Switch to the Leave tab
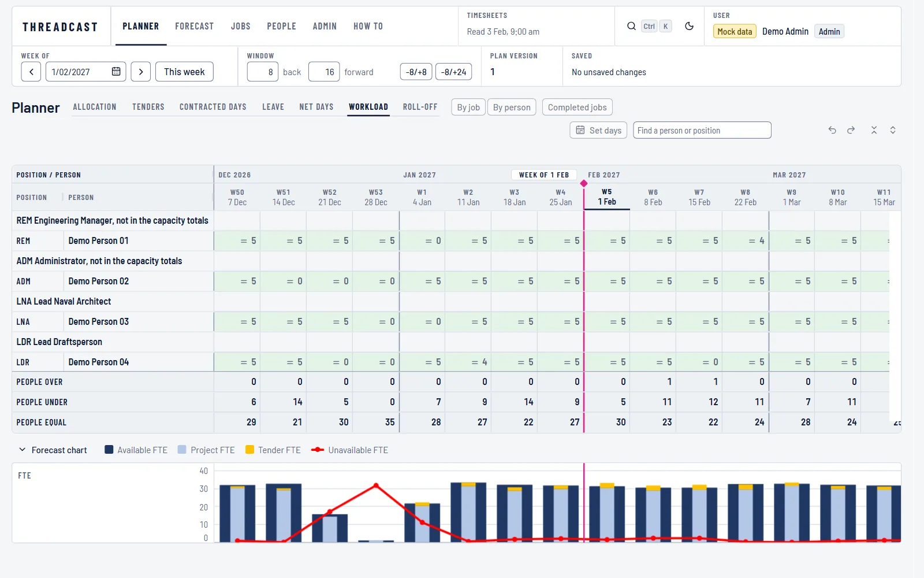Viewport: 924px width, 578px height. [273, 107]
